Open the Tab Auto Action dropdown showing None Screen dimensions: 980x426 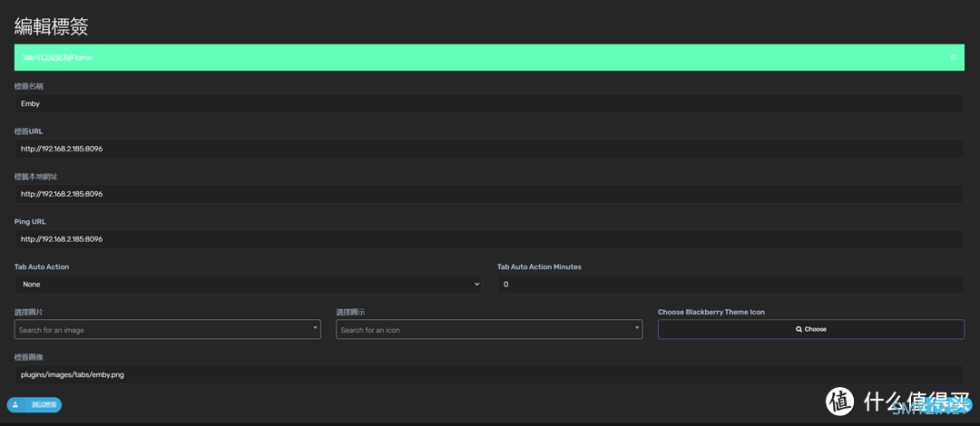tap(248, 284)
